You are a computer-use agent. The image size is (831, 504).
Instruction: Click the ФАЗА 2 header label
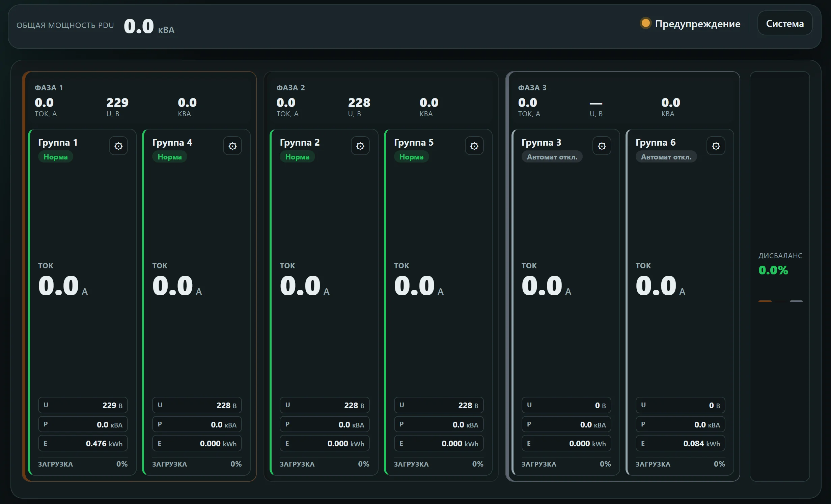(290, 88)
